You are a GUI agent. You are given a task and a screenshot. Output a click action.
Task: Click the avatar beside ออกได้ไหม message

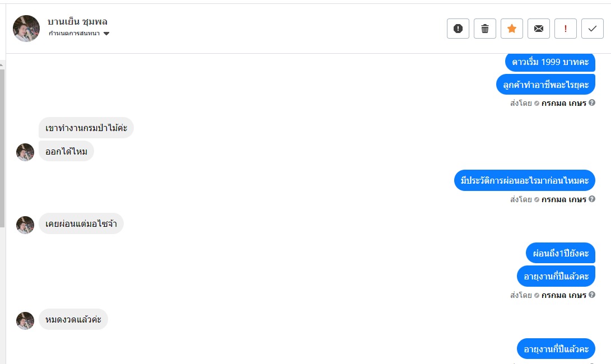pyautogui.click(x=25, y=152)
